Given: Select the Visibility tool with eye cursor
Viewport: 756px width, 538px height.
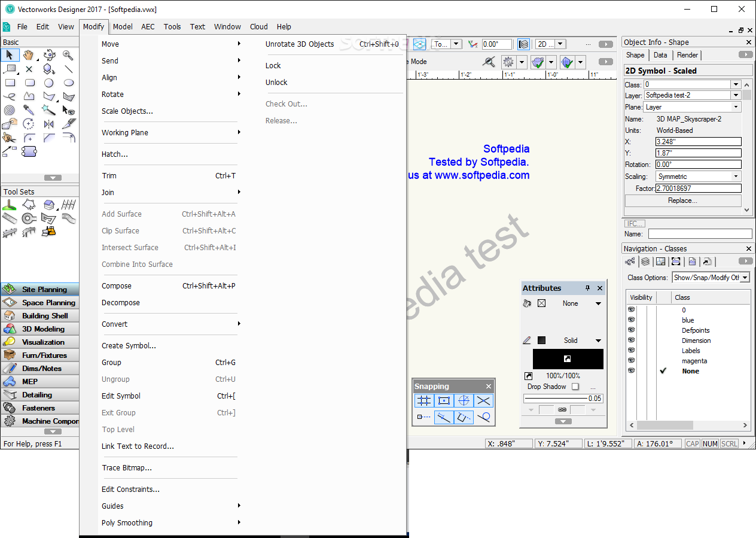Looking at the screenshot, I should pyautogui.click(x=69, y=110).
